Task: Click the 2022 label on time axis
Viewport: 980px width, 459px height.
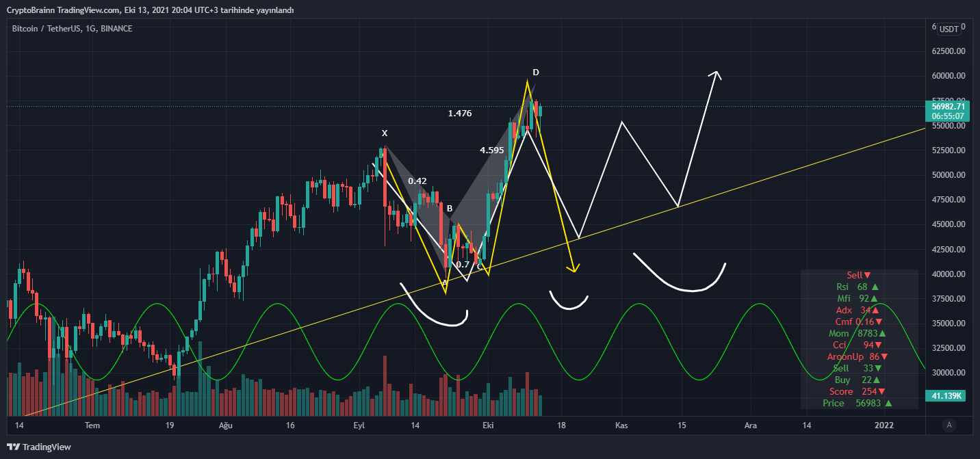Action: [x=884, y=425]
